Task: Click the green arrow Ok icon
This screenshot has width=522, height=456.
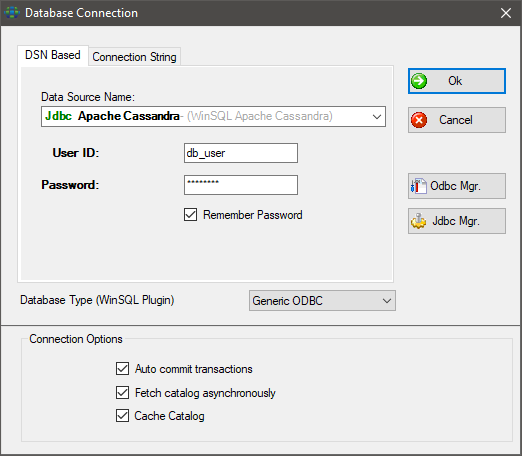Action: (x=419, y=81)
